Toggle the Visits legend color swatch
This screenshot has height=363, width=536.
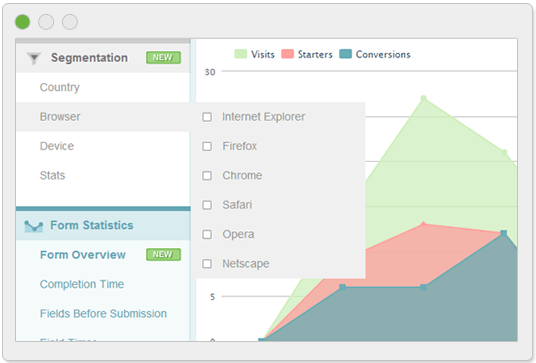(241, 54)
